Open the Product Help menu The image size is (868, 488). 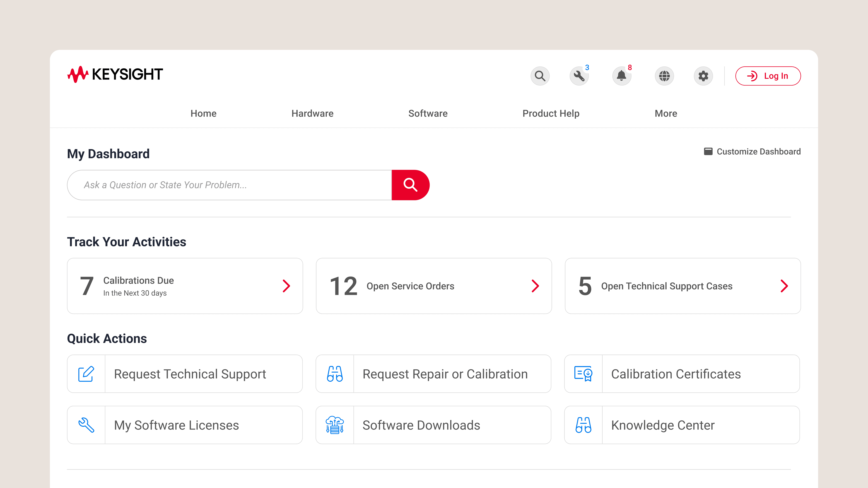551,113
